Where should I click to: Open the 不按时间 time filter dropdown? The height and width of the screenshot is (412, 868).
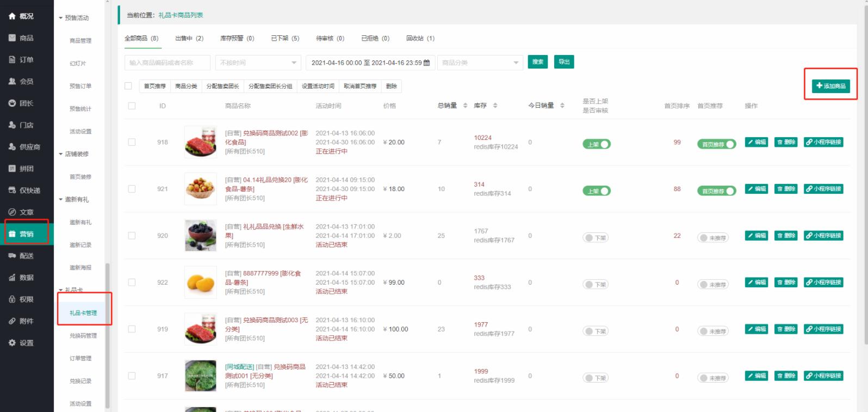[258, 63]
